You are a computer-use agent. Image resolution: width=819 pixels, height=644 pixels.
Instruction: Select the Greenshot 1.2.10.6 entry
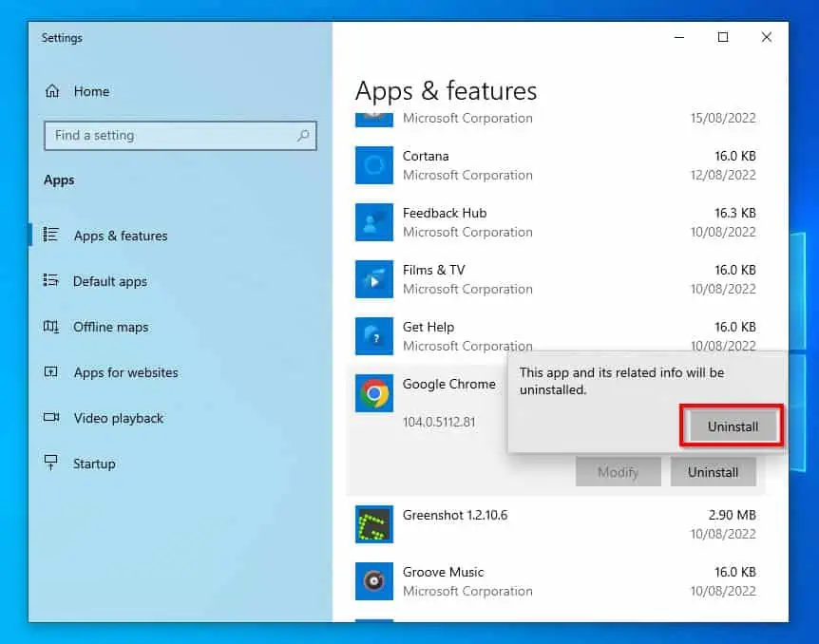click(x=455, y=515)
